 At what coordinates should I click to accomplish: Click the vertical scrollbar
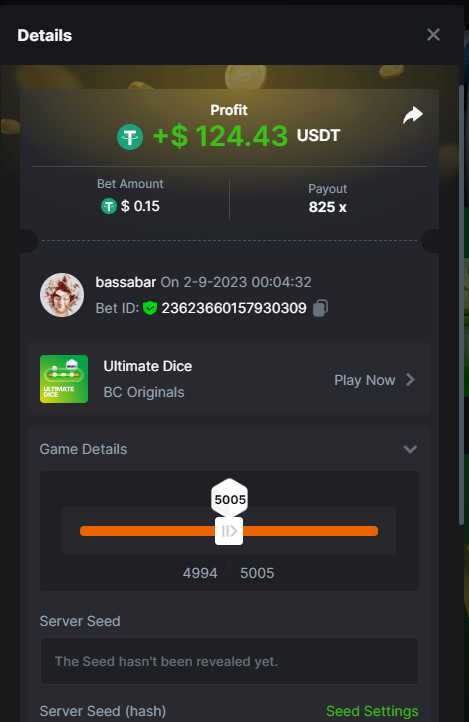461,304
